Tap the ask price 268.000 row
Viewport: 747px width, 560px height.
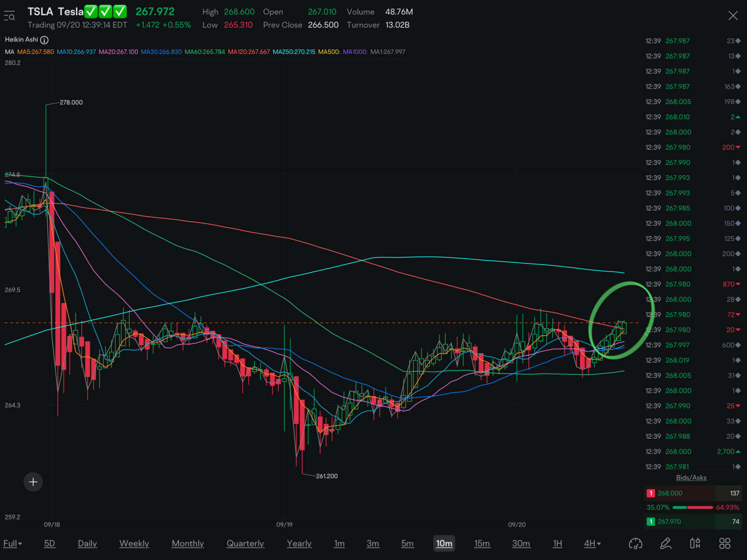693,493
